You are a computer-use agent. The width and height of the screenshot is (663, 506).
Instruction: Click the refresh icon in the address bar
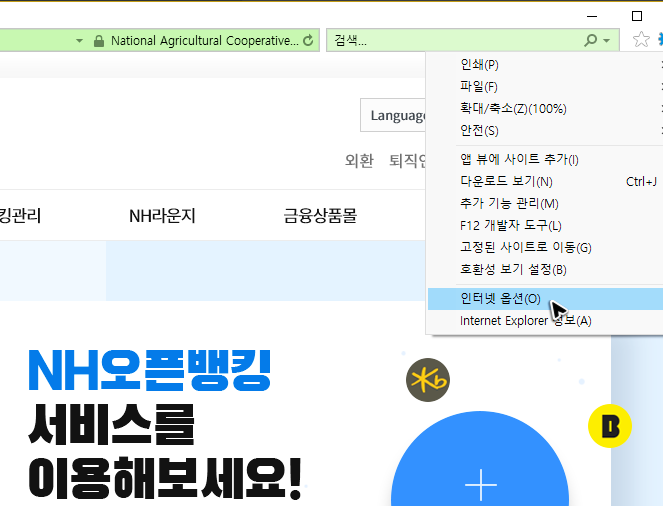pos(308,41)
